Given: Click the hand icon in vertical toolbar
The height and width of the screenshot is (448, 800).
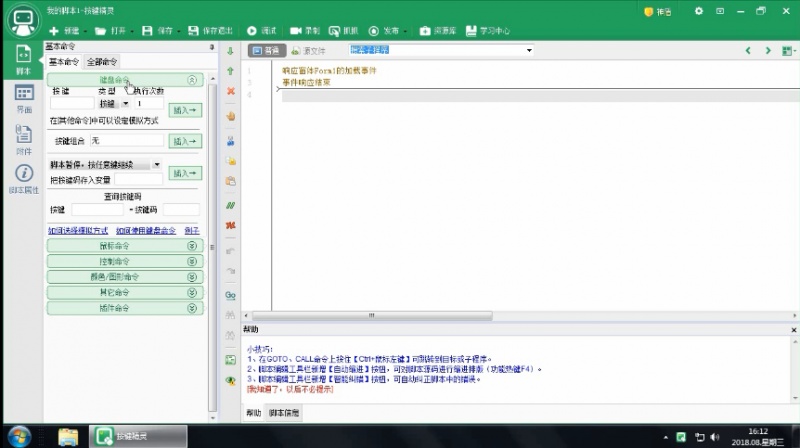Looking at the screenshot, I should [231, 116].
